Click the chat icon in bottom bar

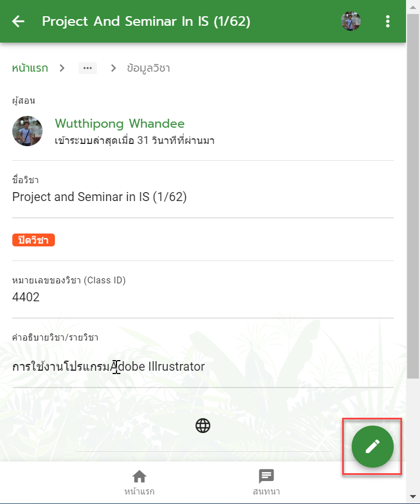pos(267,476)
